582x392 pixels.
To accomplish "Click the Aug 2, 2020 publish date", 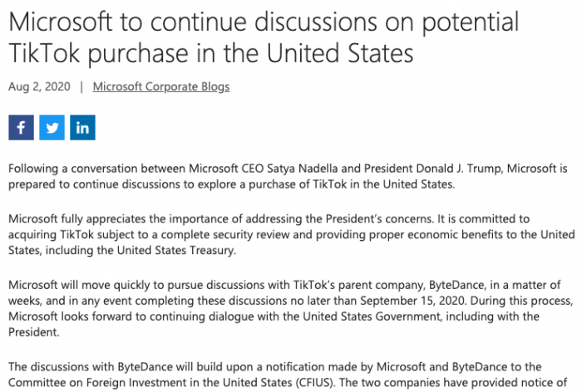I will click(x=38, y=86).
